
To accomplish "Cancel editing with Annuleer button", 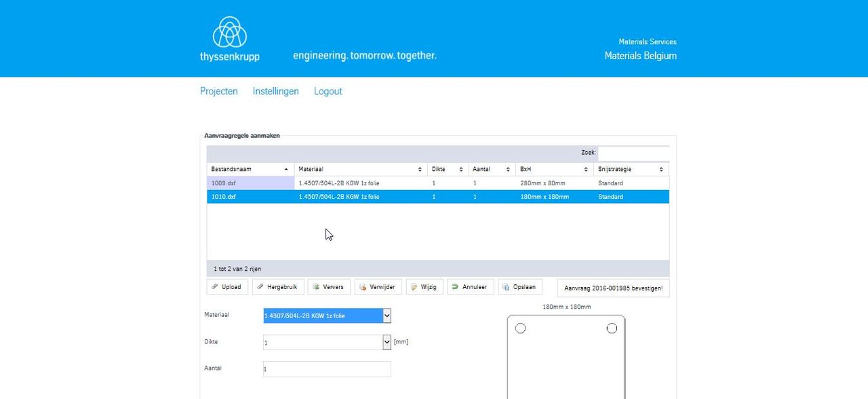I will click(x=471, y=287).
